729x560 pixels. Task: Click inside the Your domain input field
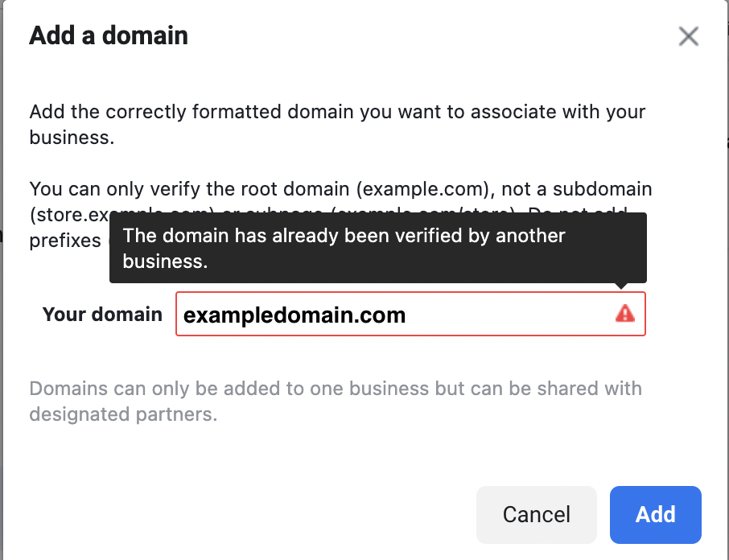pos(402,314)
